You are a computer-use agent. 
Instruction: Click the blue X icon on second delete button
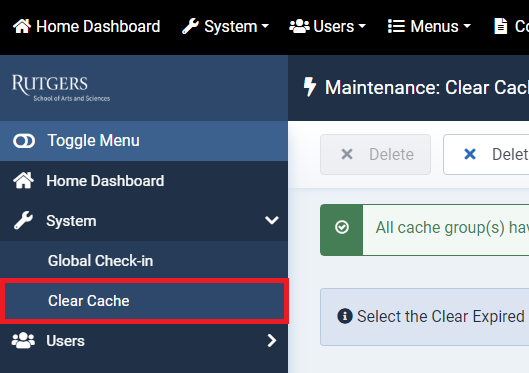coord(470,154)
